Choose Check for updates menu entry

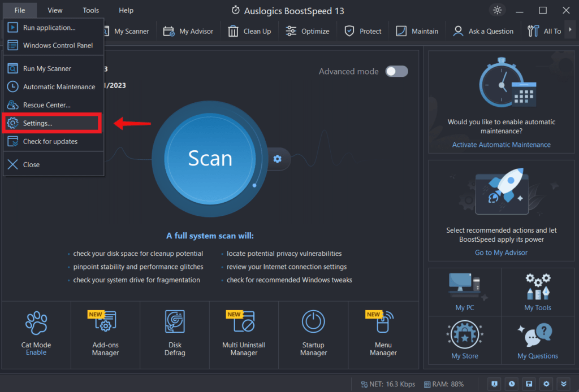coord(50,141)
